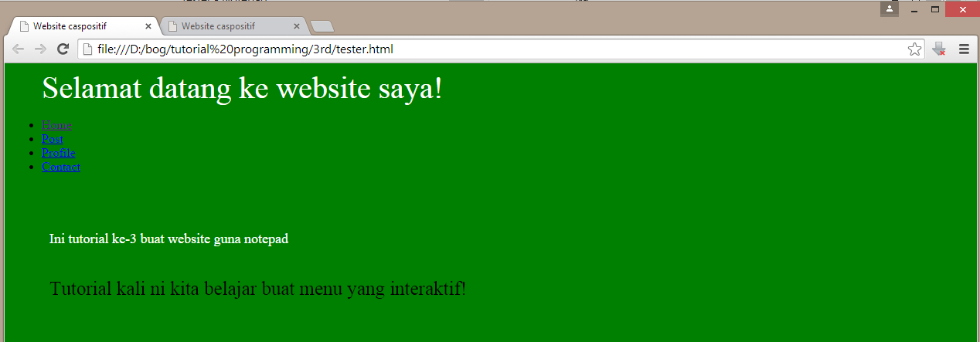This screenshot has height=342, width=980.
Task: Open the Chrome user profile button
Action: tap(889, 9)
